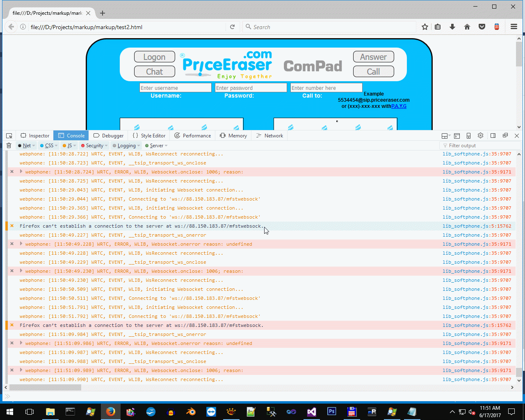Expand the 11:51:09.986 Websocket.onerror error entry
This screenshot has width=525, height=420.
point(21,343)
